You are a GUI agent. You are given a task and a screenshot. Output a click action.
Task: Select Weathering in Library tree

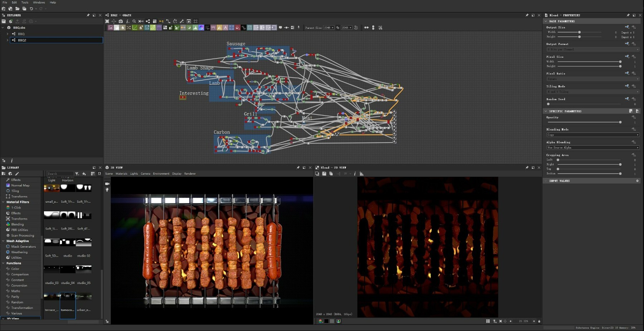[x=19, y=252]
